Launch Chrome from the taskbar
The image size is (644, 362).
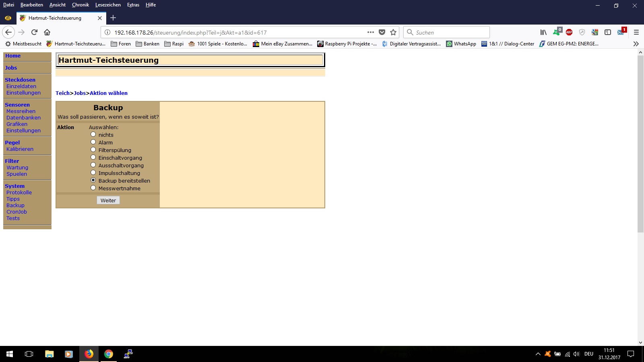(x=108, y=354)
